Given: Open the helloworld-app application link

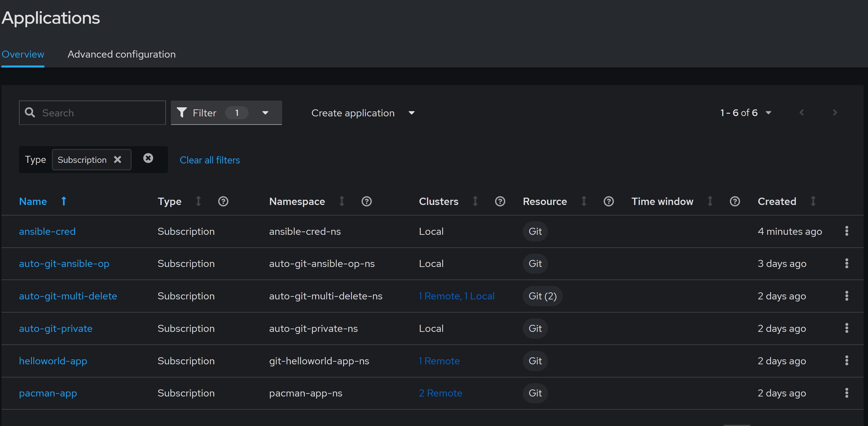Looking at the screenshot, I should 53,361.
